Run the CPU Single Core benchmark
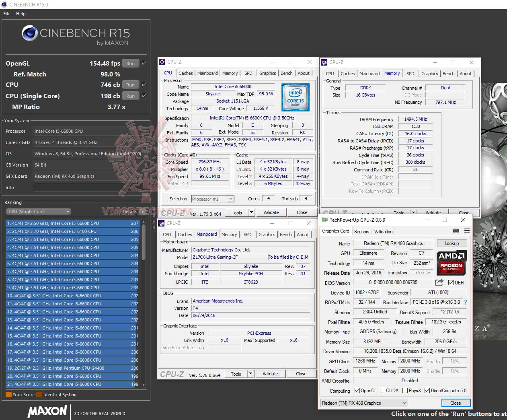 pos(131,96)
